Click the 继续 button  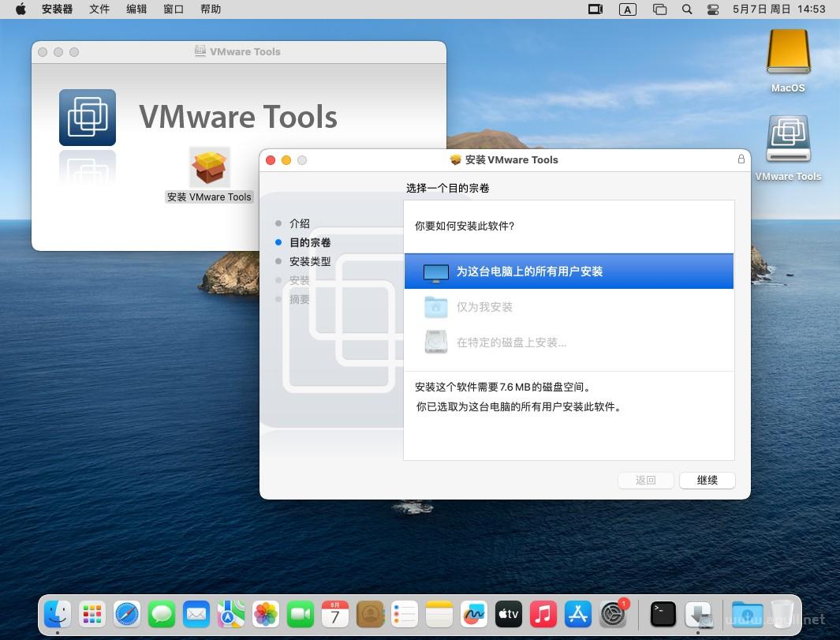[x=707, y=481]
